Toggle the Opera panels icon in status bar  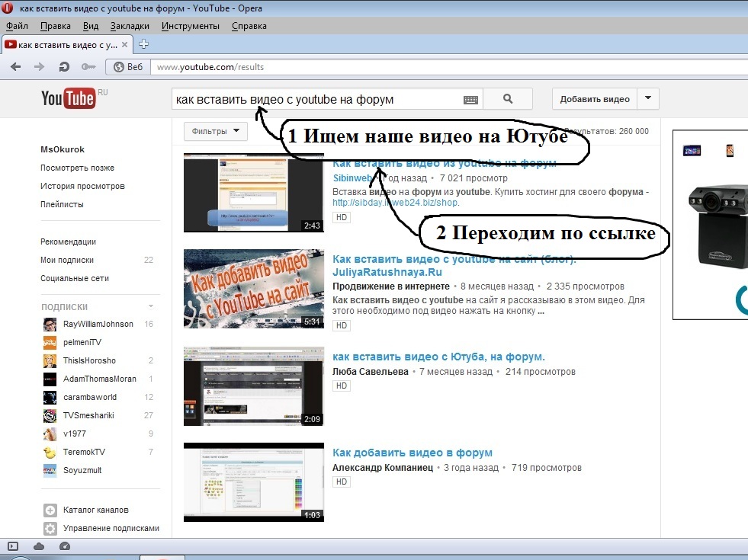pyautogui.click(x=13, y=546)
